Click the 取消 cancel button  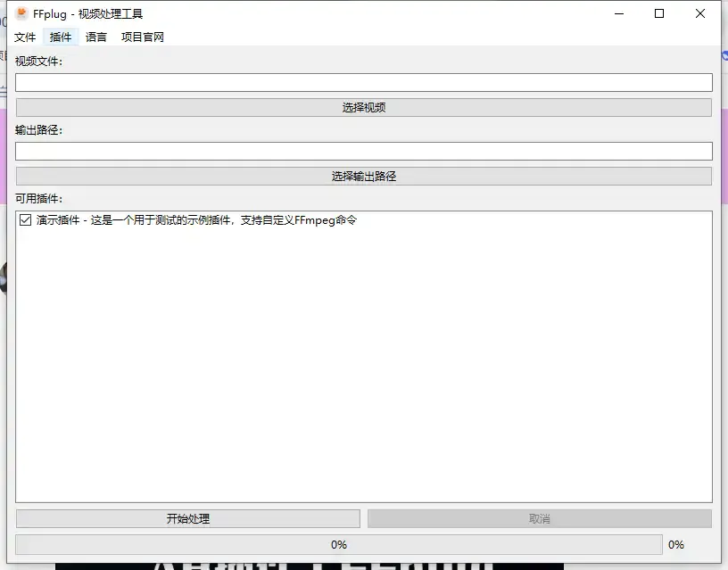tap(540, 517)
